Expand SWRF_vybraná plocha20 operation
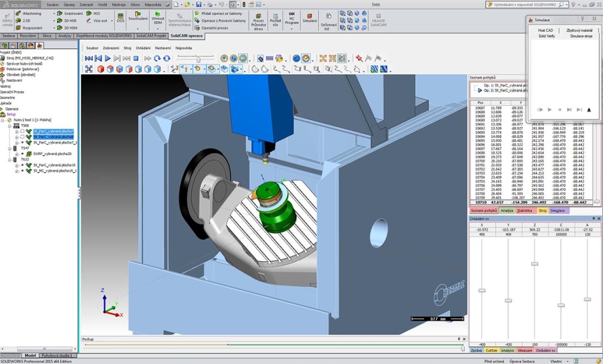Viewport: 603px width, 364px height. point(16,154)
